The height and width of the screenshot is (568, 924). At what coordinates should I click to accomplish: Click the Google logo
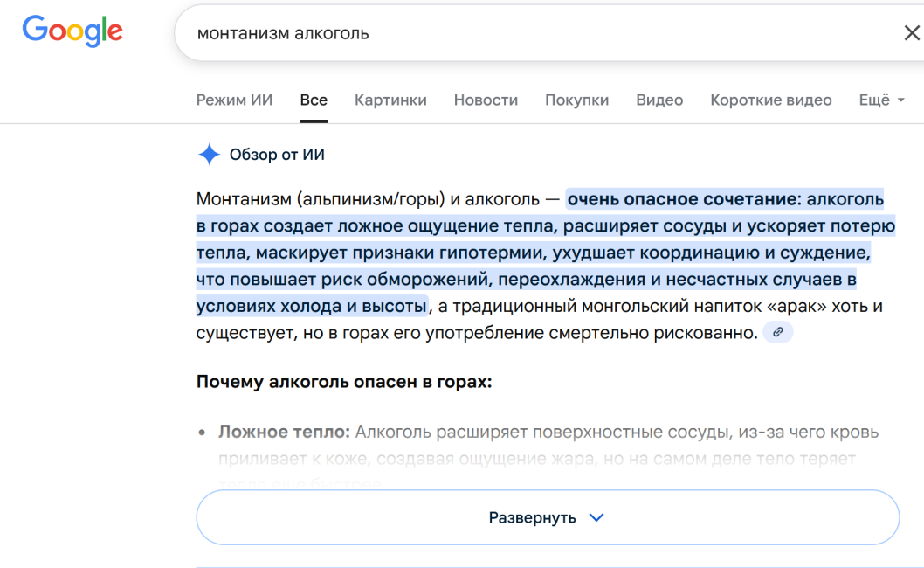click(72, 31)
